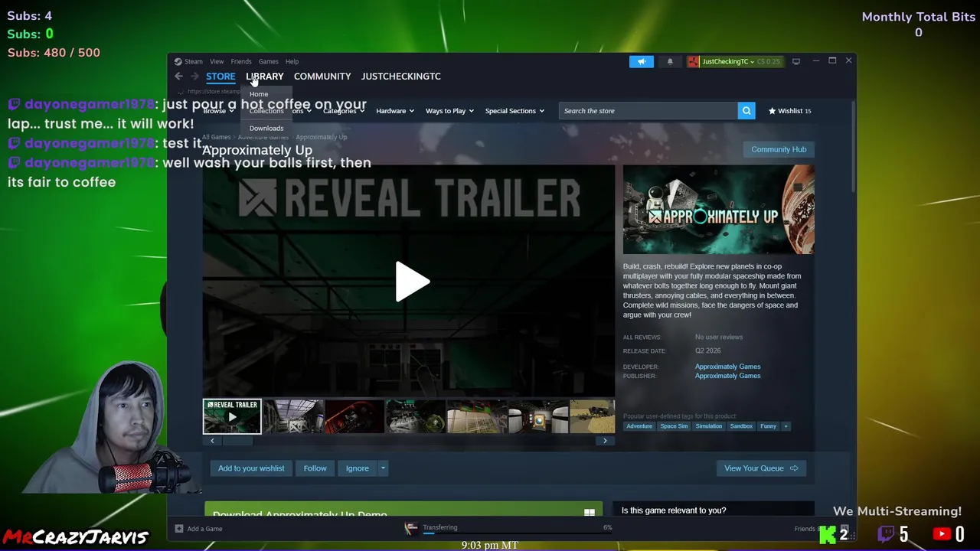Play the Reveal Trailer video

[412, 282]
